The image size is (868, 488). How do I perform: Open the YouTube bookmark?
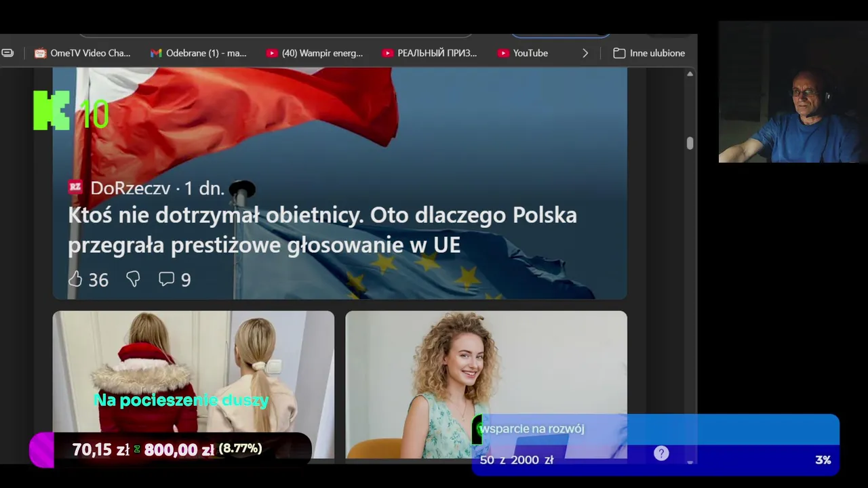[x=523, y=53]
